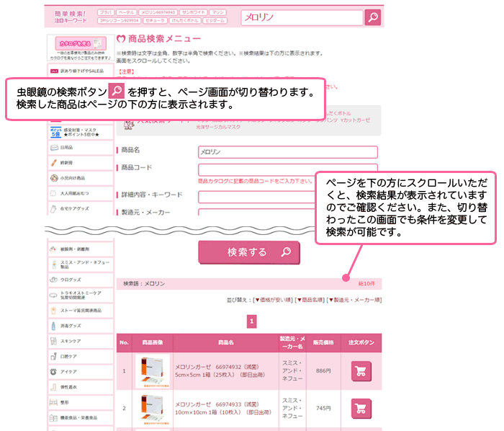Select 小児向け商品 sidebar category
This screenshot has height=431, width=504.
pos(72,177)
